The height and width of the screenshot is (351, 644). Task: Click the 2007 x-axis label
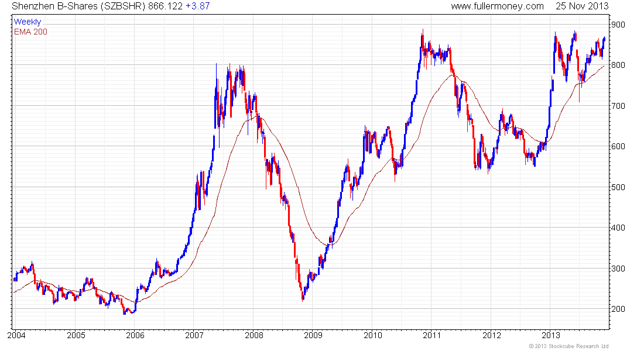(194, 335)
